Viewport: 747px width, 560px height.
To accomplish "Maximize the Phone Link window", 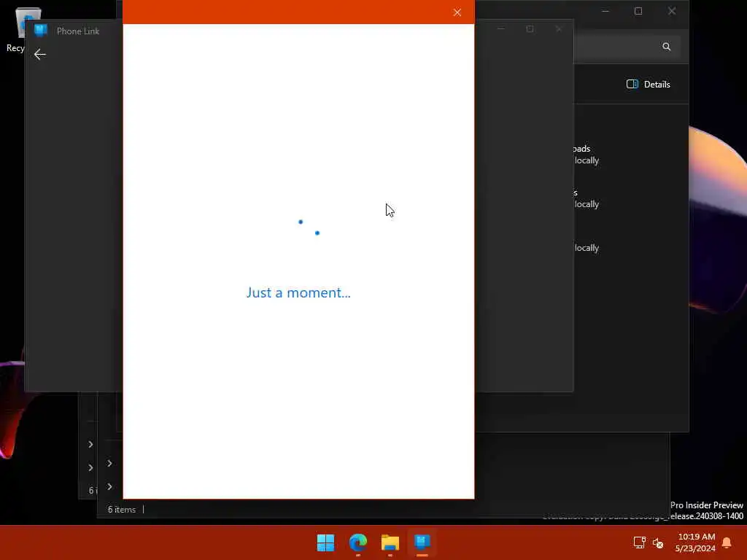I will (x=530, y=29).
